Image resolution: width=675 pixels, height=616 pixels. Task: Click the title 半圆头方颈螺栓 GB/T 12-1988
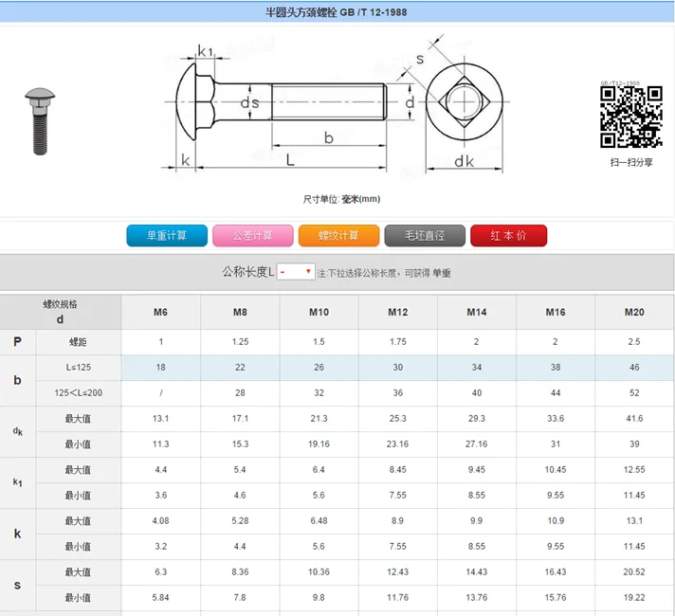tap(337, 12)
